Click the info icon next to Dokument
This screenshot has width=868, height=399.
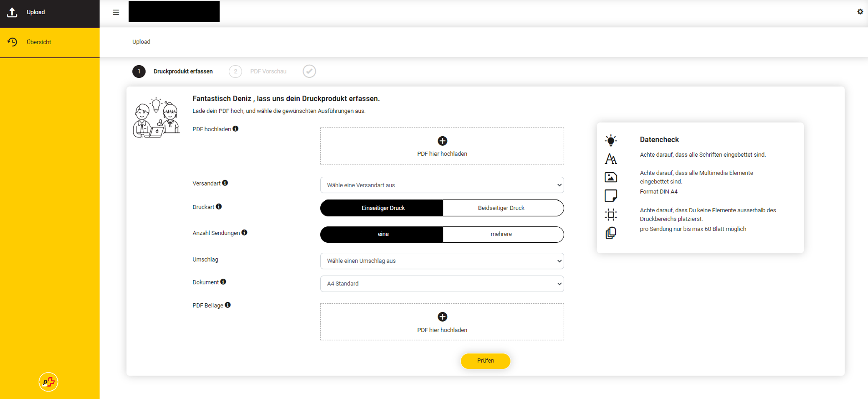(x=223, y=282)
